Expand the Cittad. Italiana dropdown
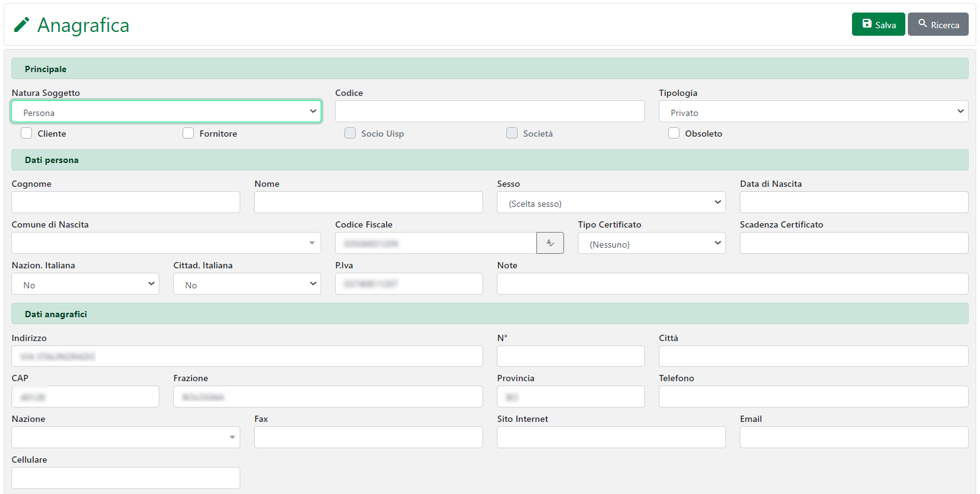The image size is (980, 494). pyautogui.click(x=247, y=284)
